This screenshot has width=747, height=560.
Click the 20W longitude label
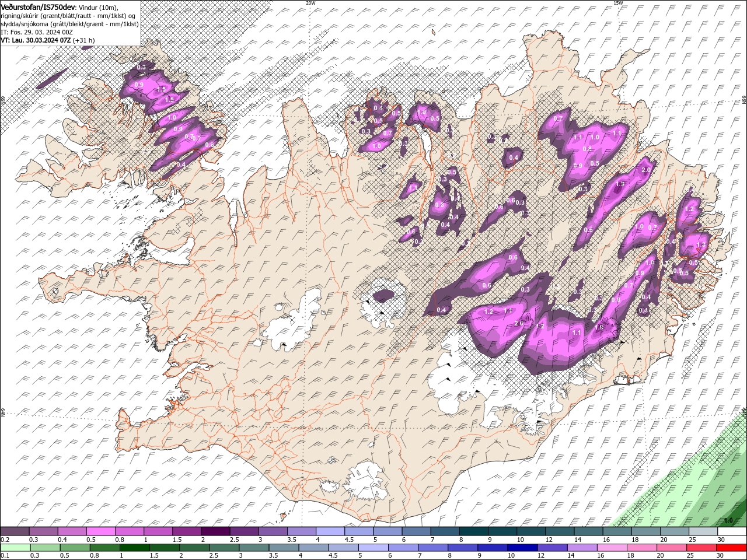point(310,3)
